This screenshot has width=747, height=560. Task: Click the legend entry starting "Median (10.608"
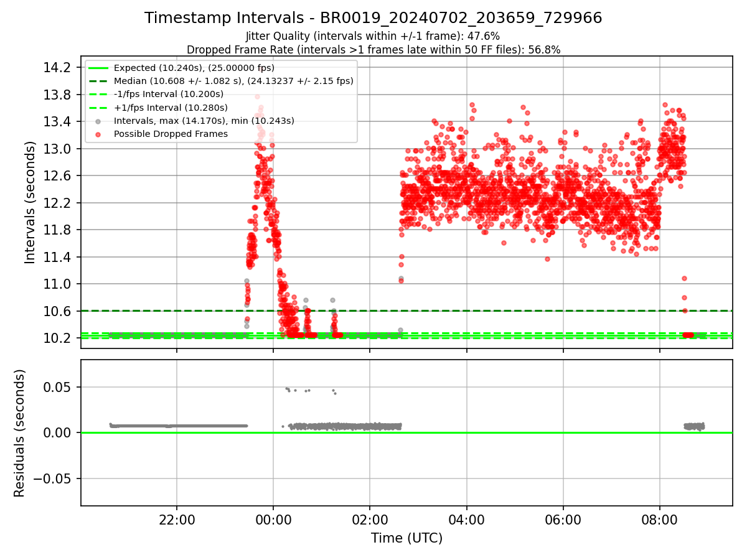click(233, 81)
